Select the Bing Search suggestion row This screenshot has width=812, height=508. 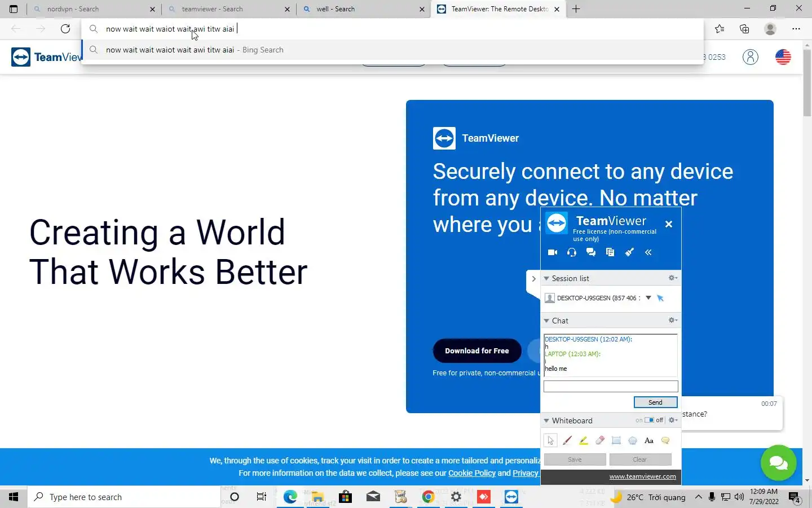[x=392, y=50]
